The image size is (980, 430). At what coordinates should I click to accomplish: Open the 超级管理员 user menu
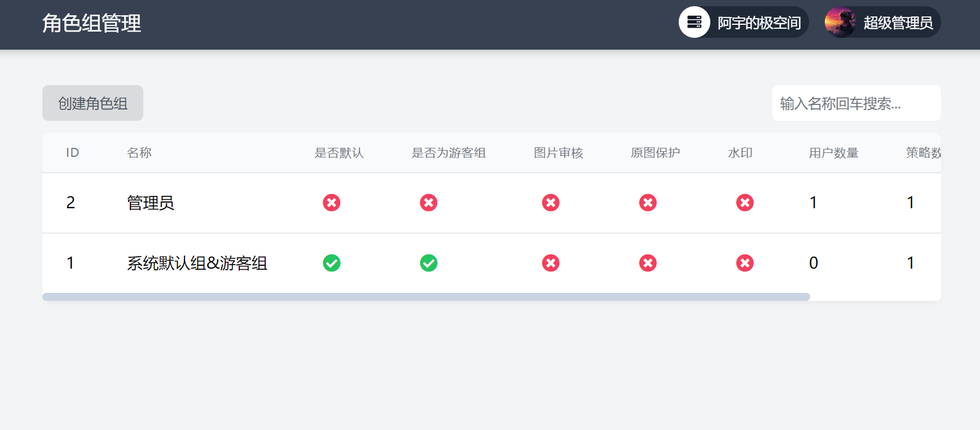click(897, 23)
